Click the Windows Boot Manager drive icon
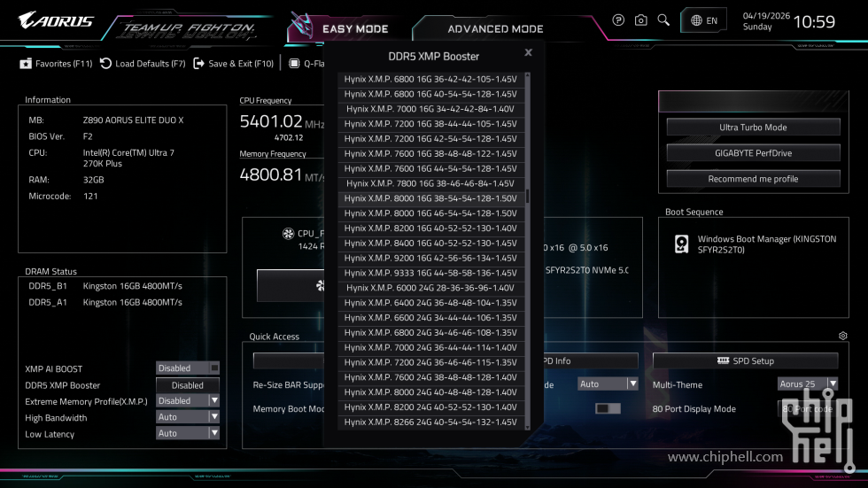The width and height of the screenshot is (868, 488). (x=681, y=244)
